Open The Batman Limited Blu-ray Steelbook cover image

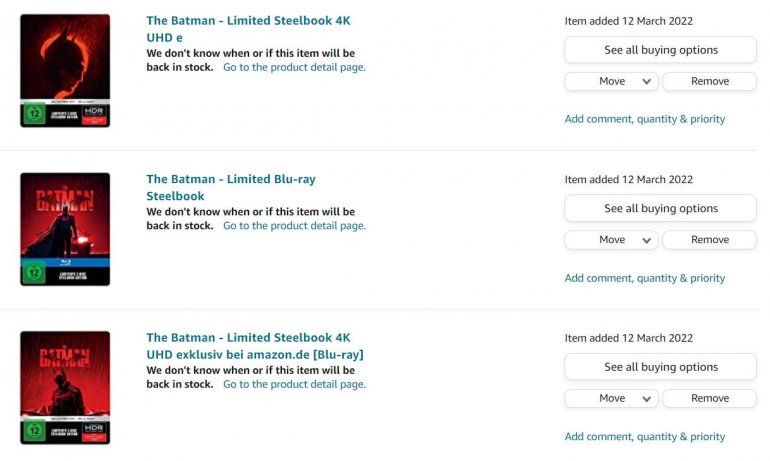pos(65,229)
